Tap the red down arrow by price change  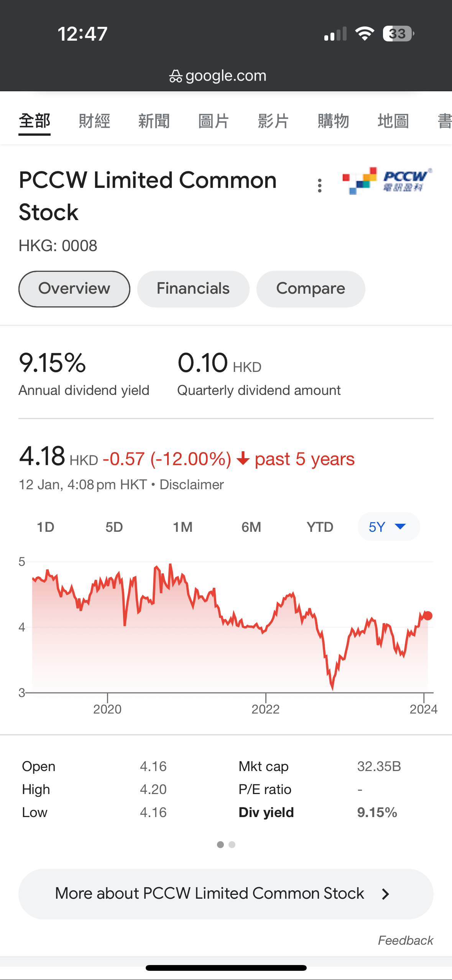click(x=243, y=459)
